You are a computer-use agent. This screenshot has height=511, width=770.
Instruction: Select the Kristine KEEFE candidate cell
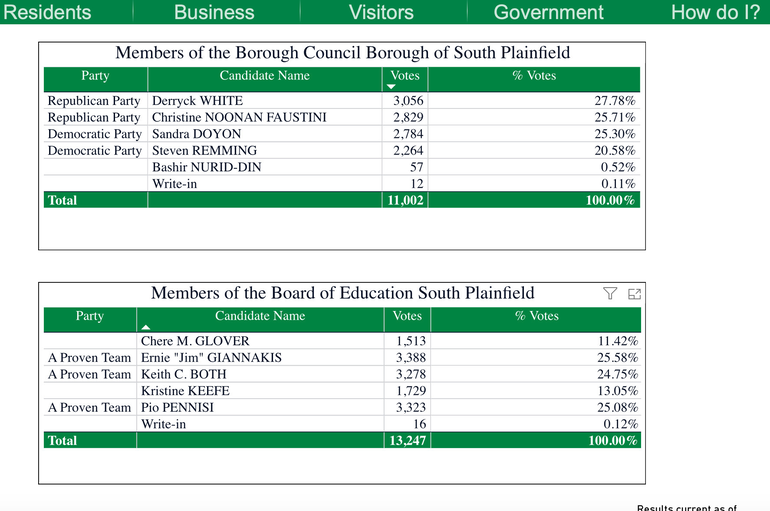tap(188, 391)
